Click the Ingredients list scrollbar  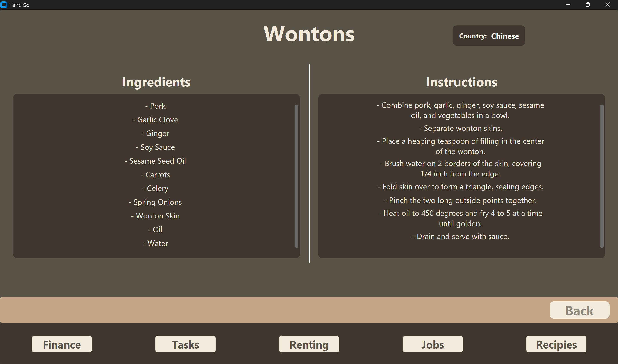[x=296, y=176]
